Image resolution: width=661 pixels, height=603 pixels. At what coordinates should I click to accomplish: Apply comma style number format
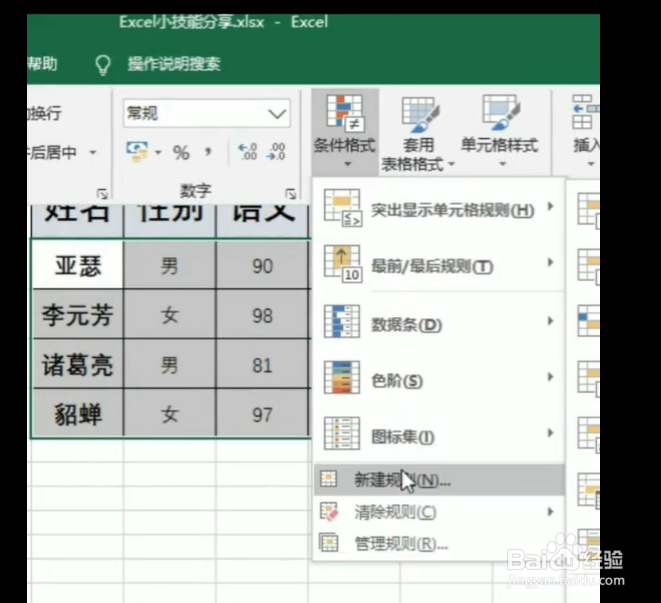pyautogui.click(x=208, y=152)
